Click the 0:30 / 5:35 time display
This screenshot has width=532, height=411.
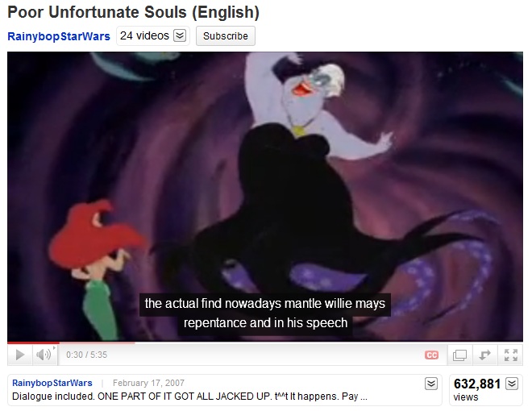pyautogui.click(x=86, y=355)
